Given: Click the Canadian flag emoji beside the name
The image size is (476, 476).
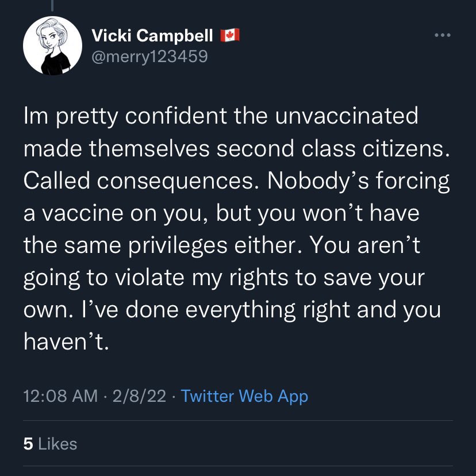Looking at the screenshot, I should (229, 36).
